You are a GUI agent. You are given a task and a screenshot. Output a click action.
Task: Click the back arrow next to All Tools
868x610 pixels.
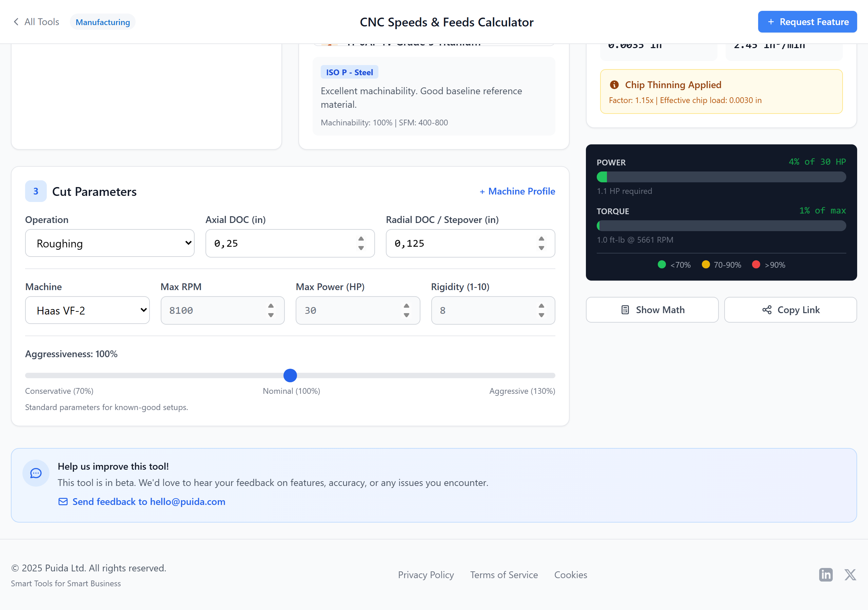[16, 22]
